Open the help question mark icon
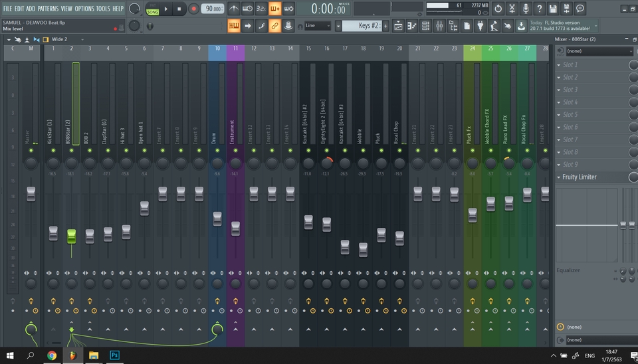638x364 pixels. pos(540,8)
